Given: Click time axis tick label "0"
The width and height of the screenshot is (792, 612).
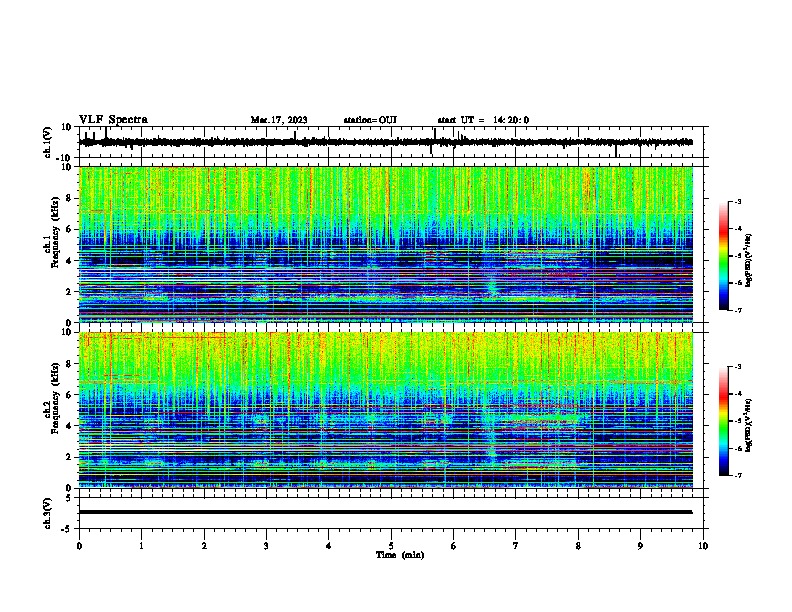Looking at the screenshot, I should [x=79, y=546].
